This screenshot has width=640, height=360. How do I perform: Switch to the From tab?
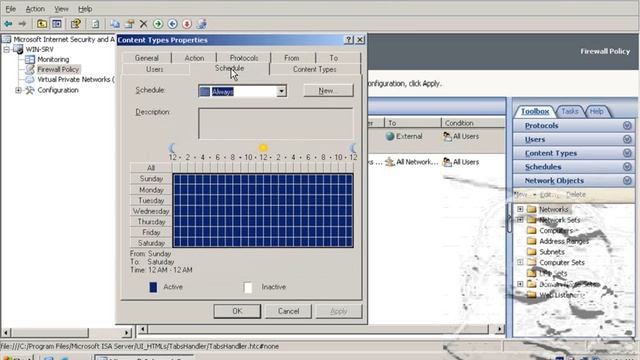pyautogui.click(x=291, y=58)
